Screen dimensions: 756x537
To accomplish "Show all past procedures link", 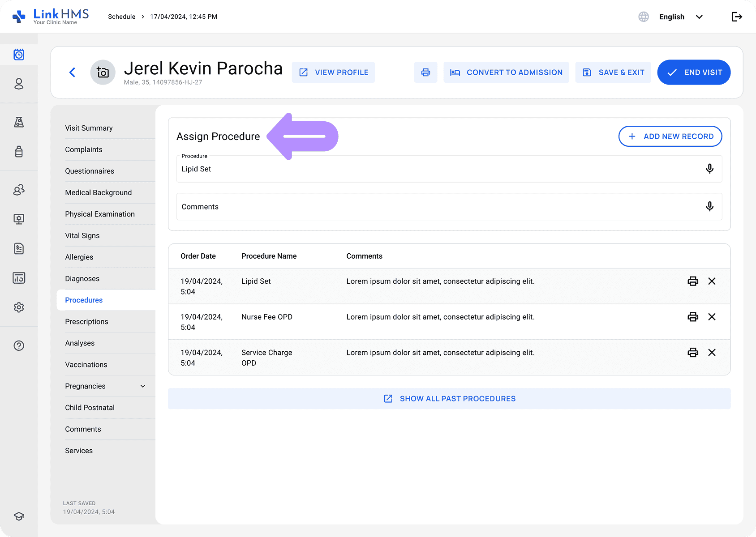I will tap(449, 399).
